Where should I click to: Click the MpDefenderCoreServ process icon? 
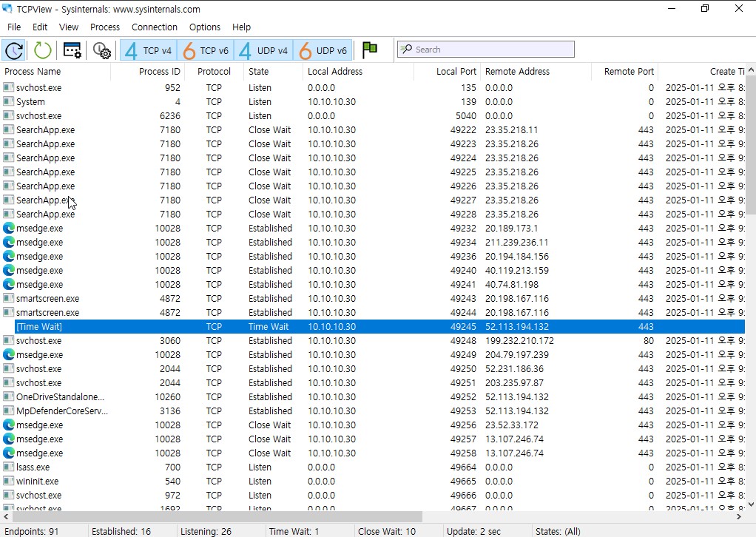(x=8, y=411)
